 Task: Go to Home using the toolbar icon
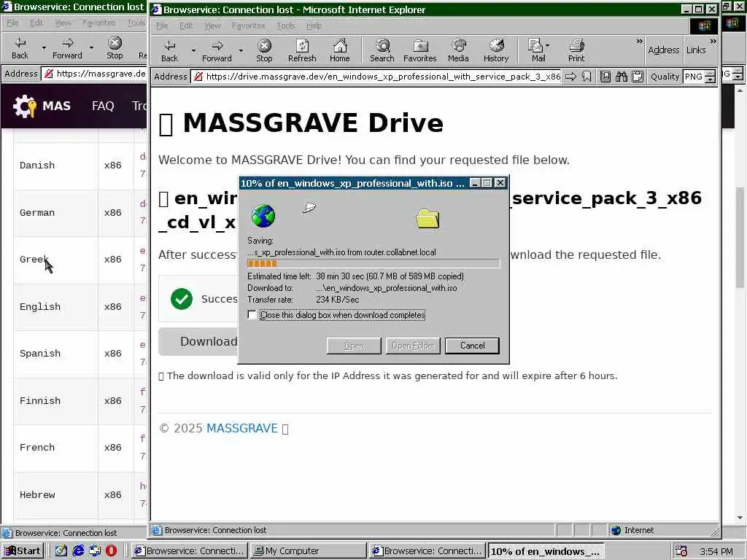(340, 50)
